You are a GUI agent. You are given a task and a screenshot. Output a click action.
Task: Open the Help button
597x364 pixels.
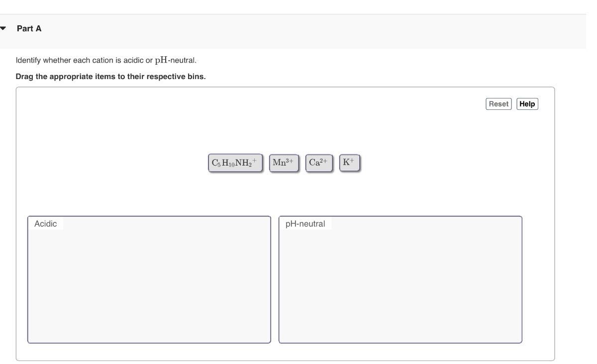pos(527,104)
